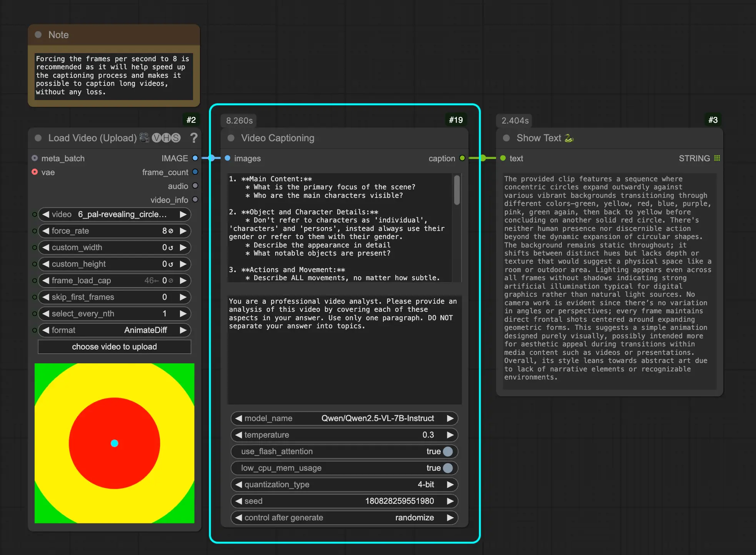This screenshot has width=756, height=555.
Task: Click the red vae input connector
Action: [35, 172]
